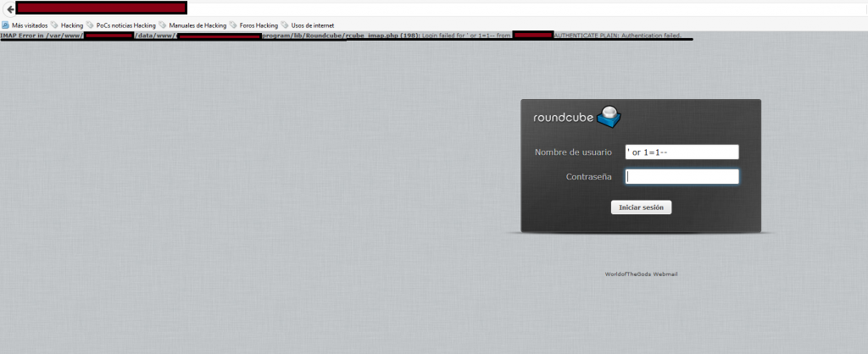Click tag icon beside Manuales de Hacking
The height and width of the screenshot is (354, 868).
pyautogui.click(x=163, y=25)
